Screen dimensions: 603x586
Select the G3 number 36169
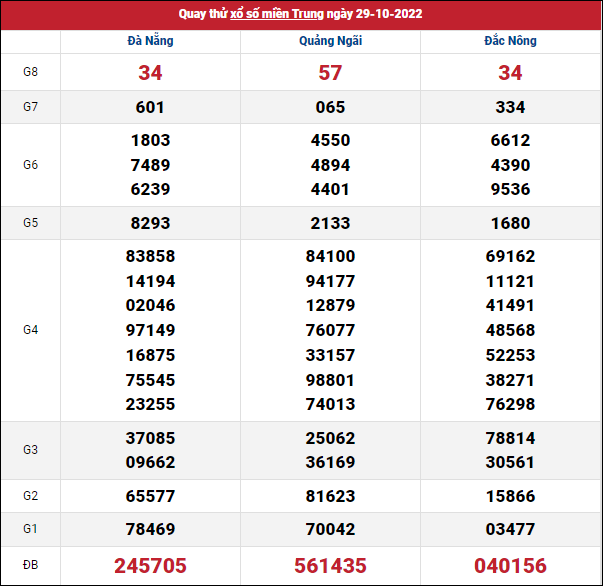[x=330, y=462]
